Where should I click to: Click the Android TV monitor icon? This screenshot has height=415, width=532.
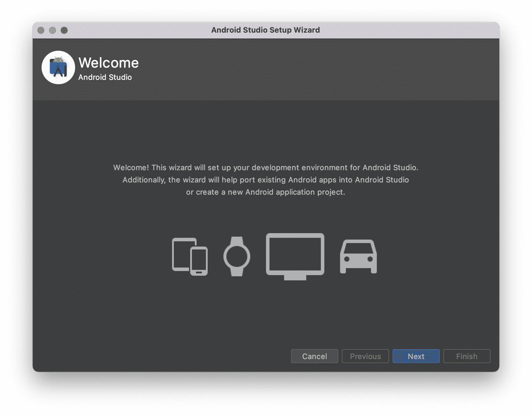pos(295,253)
